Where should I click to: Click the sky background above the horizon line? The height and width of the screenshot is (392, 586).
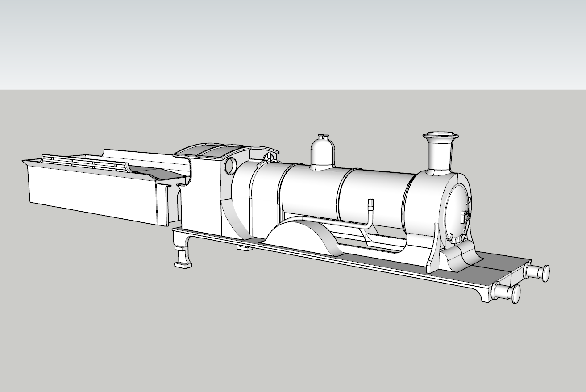click(290, 45)
